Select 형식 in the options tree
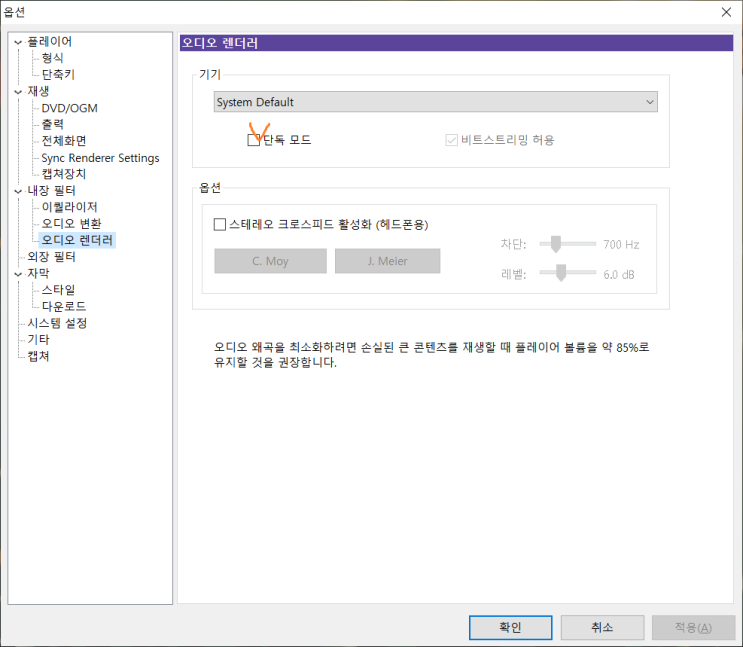This screenshot has width=743, height=647. pyautogui.click(x=52, y=58)
